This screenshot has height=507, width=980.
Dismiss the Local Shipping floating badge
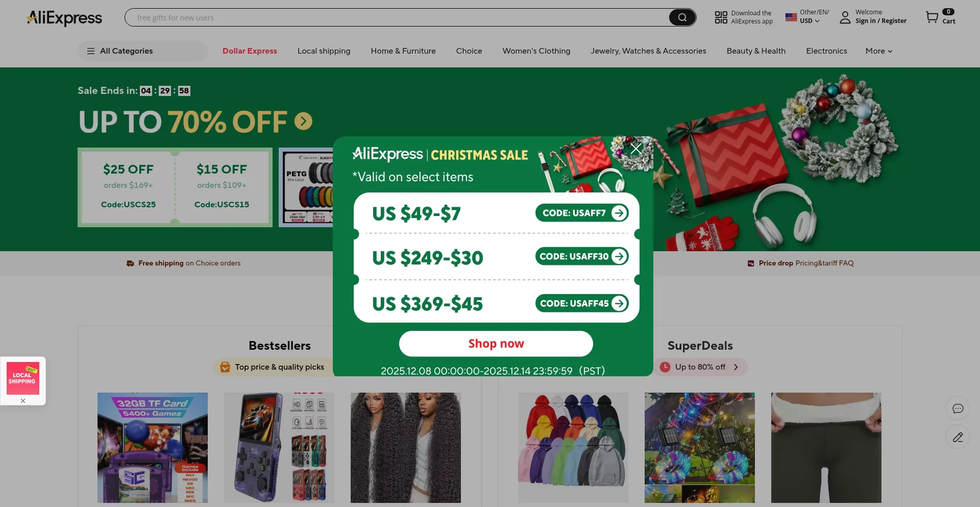pyautogui.click(x=23, y=401)
